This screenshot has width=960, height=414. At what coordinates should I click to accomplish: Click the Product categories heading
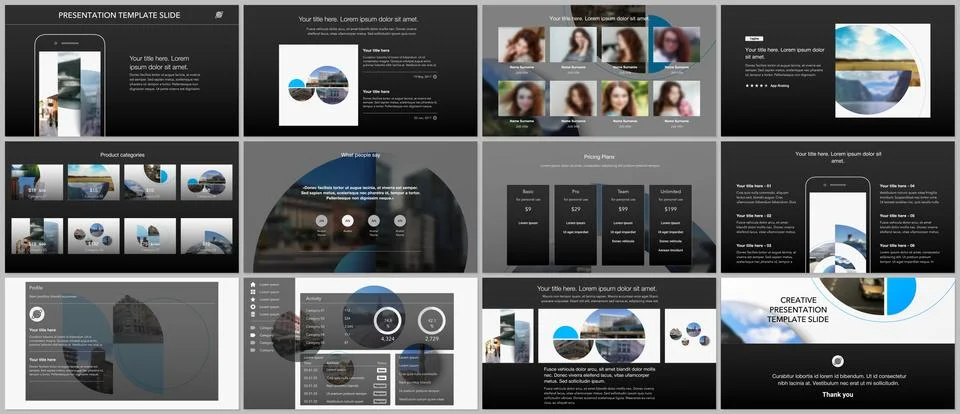122,155
